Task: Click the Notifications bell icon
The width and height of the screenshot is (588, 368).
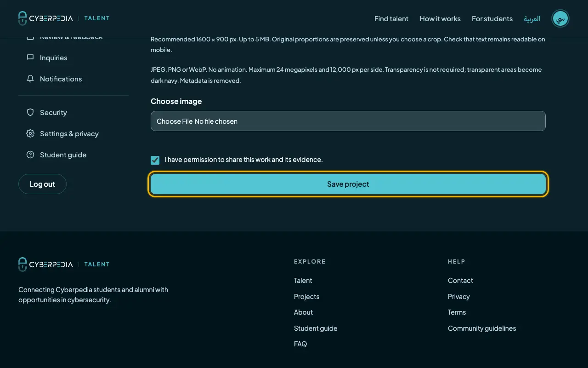Action: [x=30, y=79]
